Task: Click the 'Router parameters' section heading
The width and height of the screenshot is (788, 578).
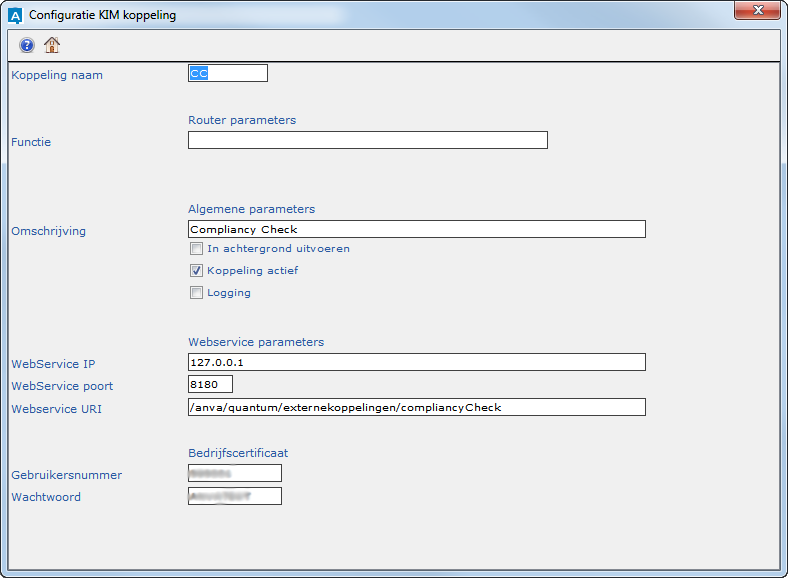Action: click(x=242, y=120)
